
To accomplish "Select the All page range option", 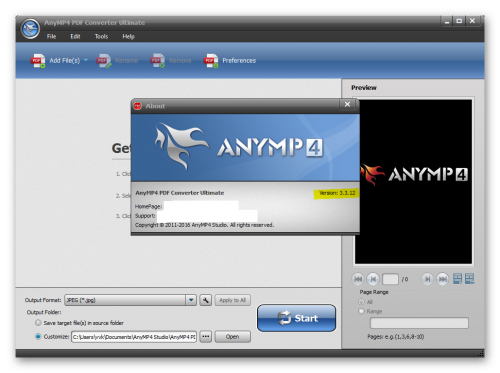I will (361, 302).
